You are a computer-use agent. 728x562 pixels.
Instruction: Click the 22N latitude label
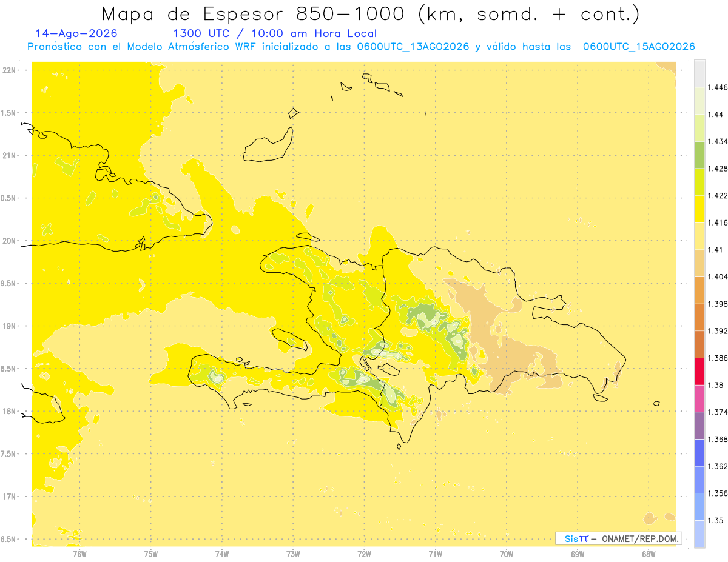[x=9, y=70]
